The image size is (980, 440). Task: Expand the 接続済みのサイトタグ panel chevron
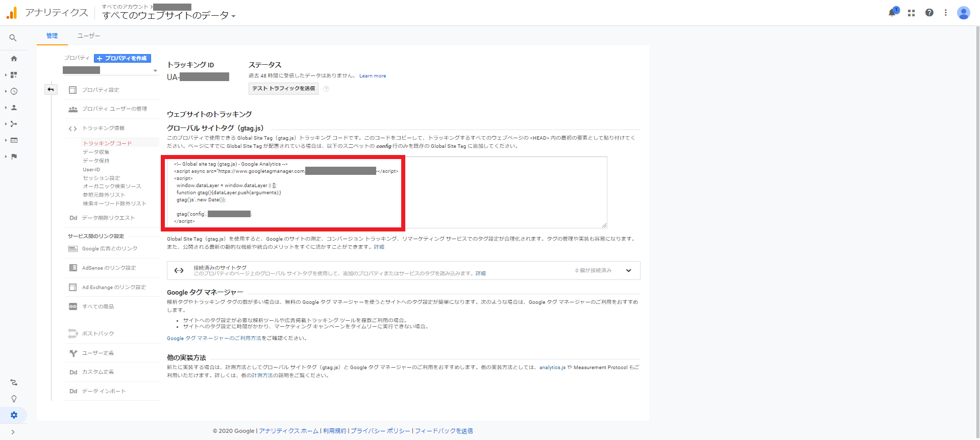(x=628, y=271)
